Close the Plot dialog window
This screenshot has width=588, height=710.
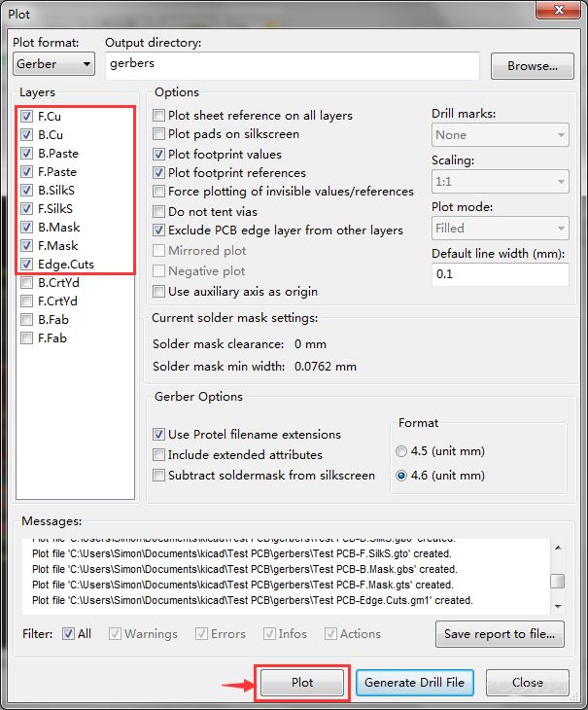[x=527, y=683]
